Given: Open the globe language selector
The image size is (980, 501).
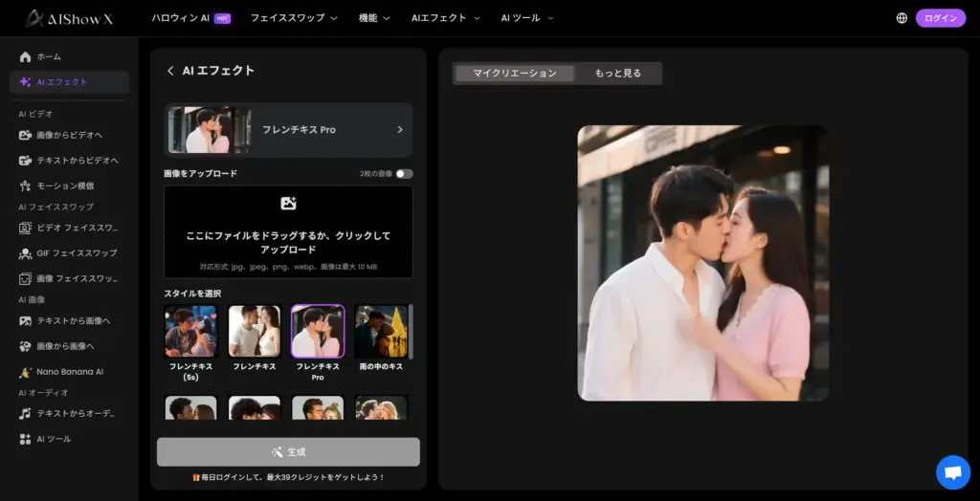Looking at the screenshot, I should [902, 18].
